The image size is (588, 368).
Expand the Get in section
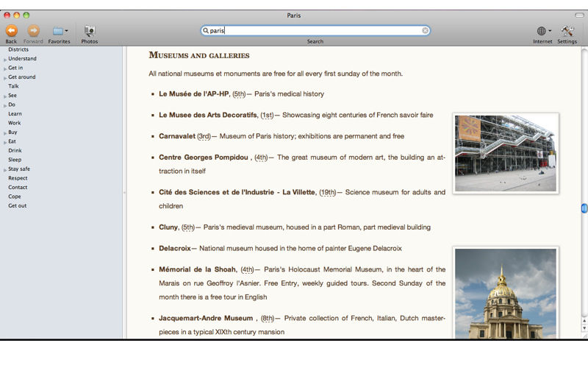click(5, 68)
